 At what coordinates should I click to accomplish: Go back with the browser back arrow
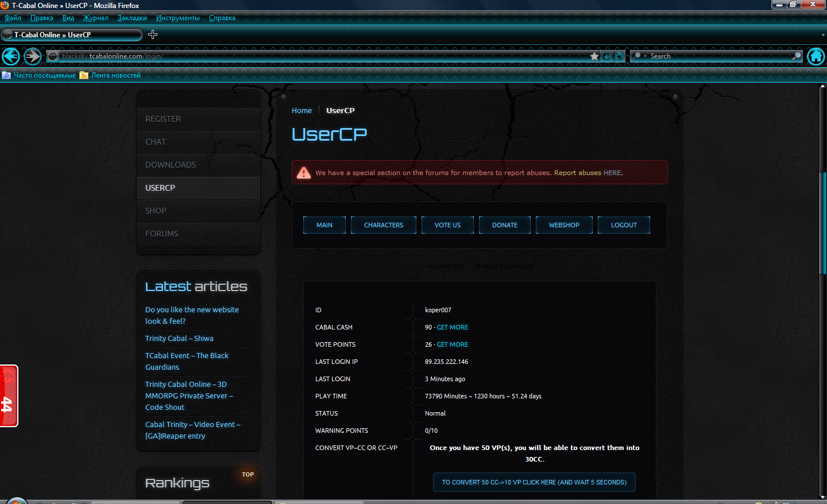click(11, 56)
